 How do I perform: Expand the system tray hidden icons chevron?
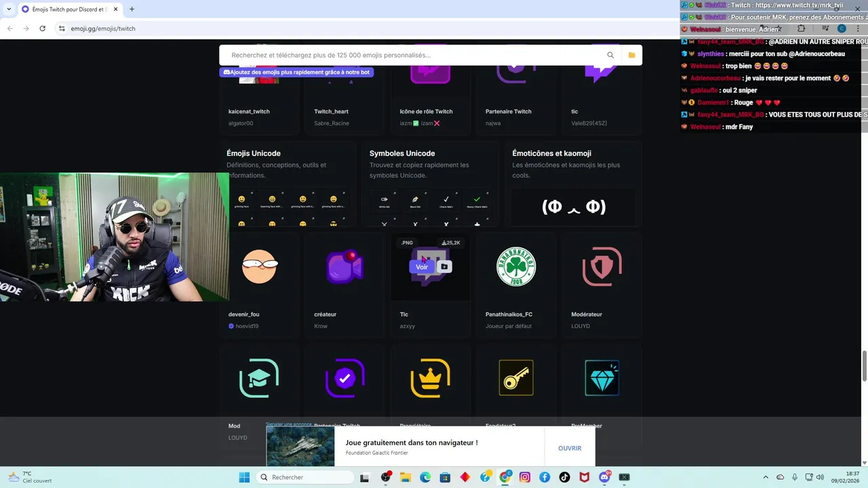click(x=766, y=477)
